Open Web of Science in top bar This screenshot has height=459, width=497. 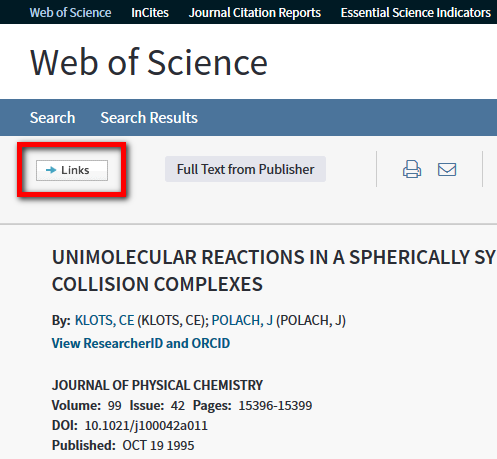click(70, 13)
